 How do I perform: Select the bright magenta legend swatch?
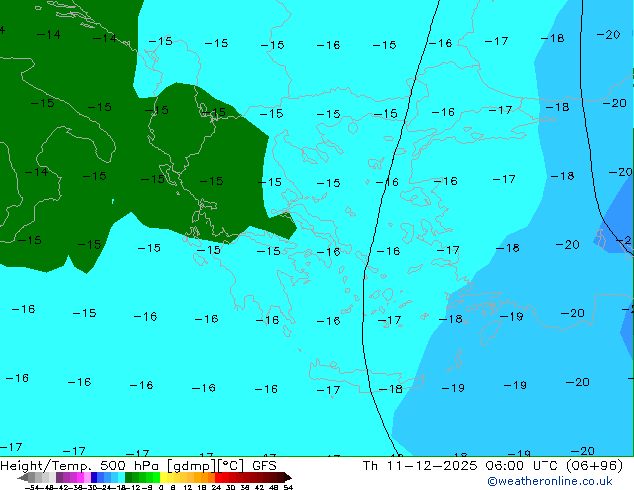coord(80,477)
